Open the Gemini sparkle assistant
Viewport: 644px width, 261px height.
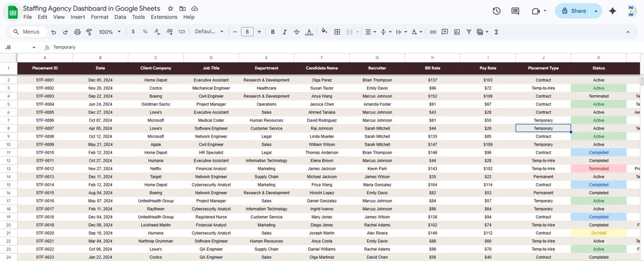(x=612, y=11)
